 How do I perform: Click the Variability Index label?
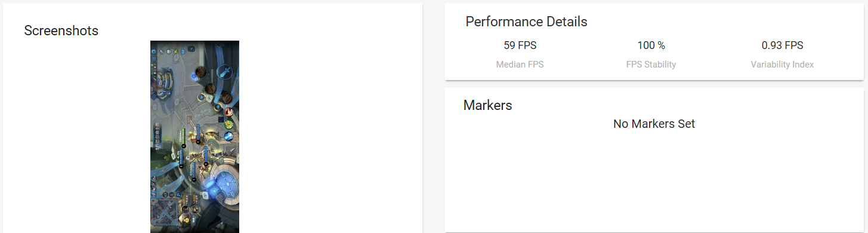782,65
